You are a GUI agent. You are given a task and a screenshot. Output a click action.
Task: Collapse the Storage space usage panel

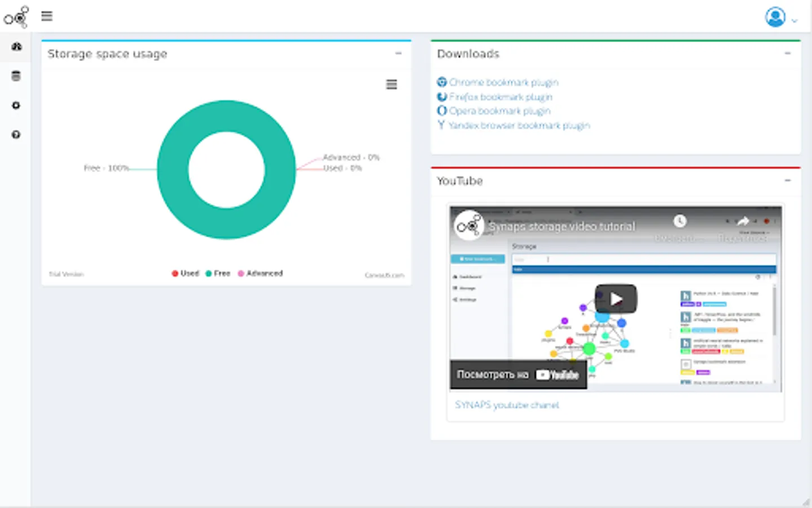point(399,54)
